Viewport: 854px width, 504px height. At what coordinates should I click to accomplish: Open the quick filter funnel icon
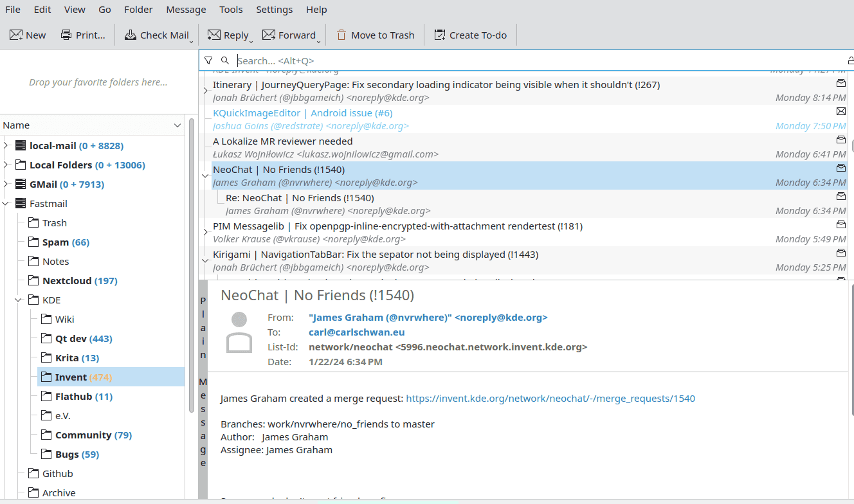pyautogui.click(x=208, y=60)
